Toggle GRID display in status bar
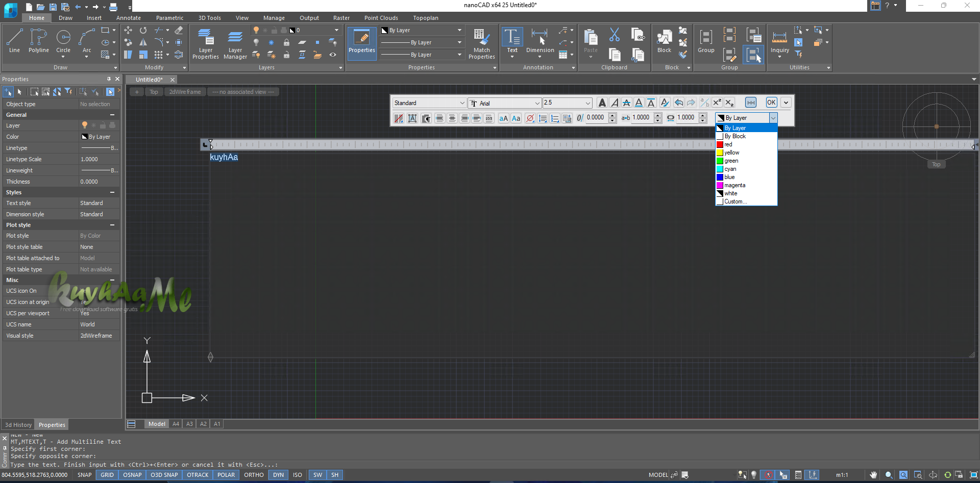 point(107,475)
